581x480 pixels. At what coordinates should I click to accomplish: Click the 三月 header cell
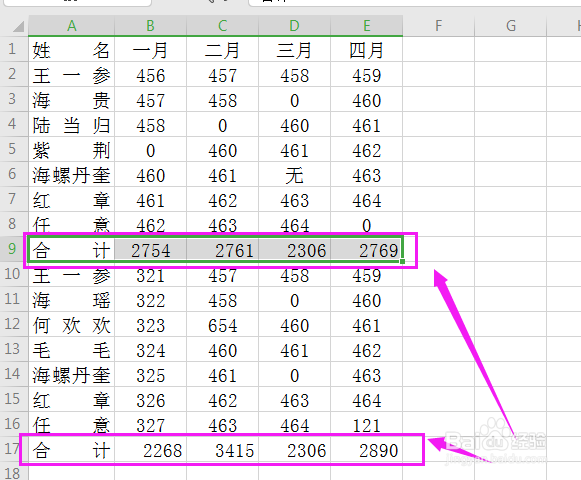294,50
